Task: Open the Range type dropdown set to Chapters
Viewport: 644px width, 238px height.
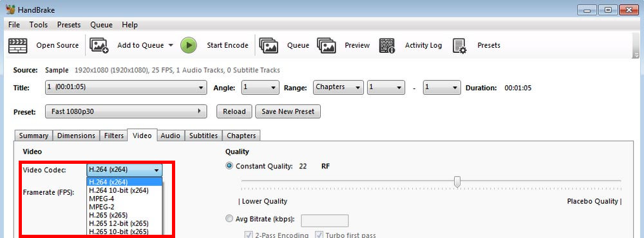Action: tap(339, 88)
